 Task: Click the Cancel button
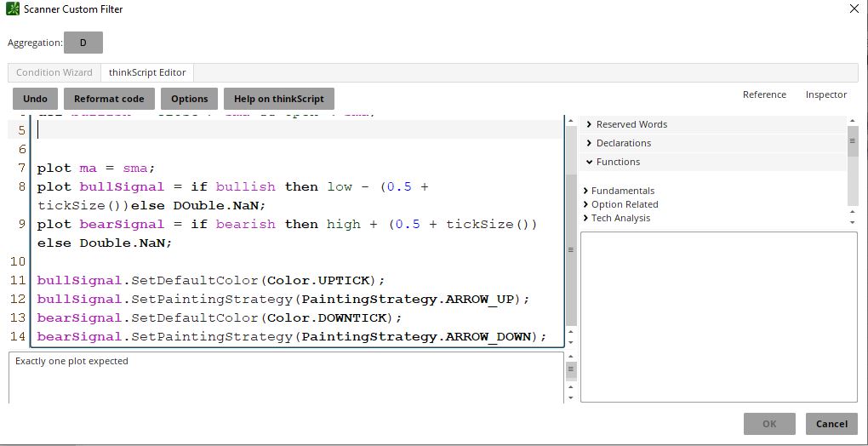pyautogui.click(x=831, y=424)
